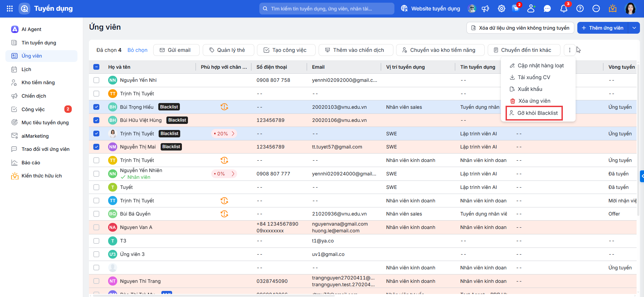Click the Gửi email button
The image size is (644, 297).
[176, 50]
